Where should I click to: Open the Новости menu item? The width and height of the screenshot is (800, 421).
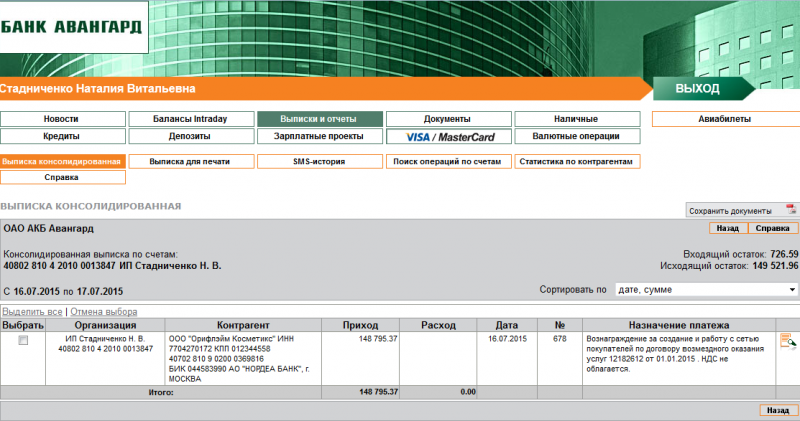tap(63, 119)
